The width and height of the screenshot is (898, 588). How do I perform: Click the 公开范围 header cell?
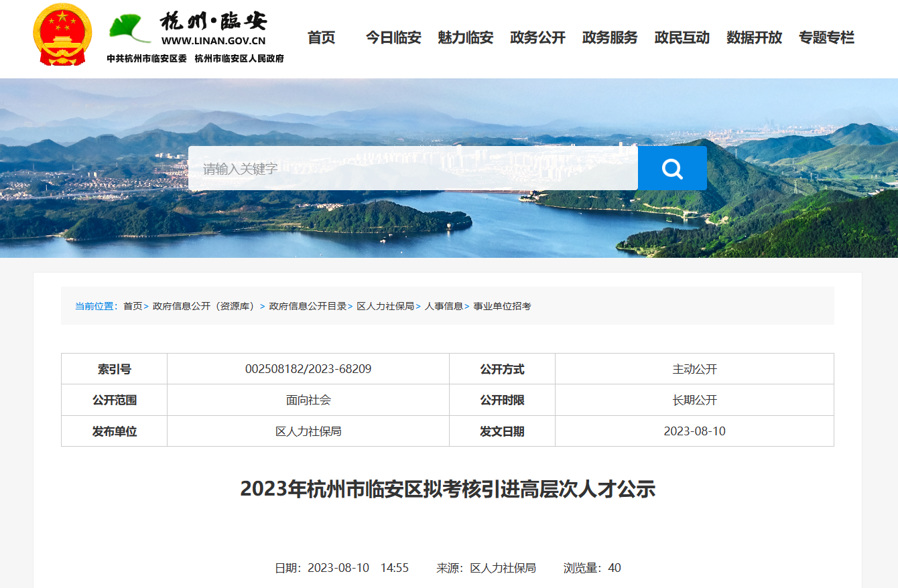tap(115, 400)
